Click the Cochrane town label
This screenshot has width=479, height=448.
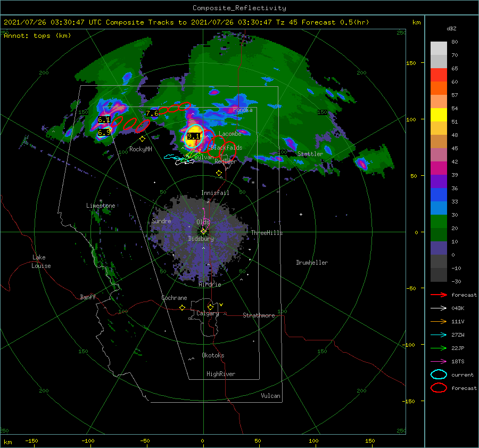pyautogui.click(x=174, y=298)
